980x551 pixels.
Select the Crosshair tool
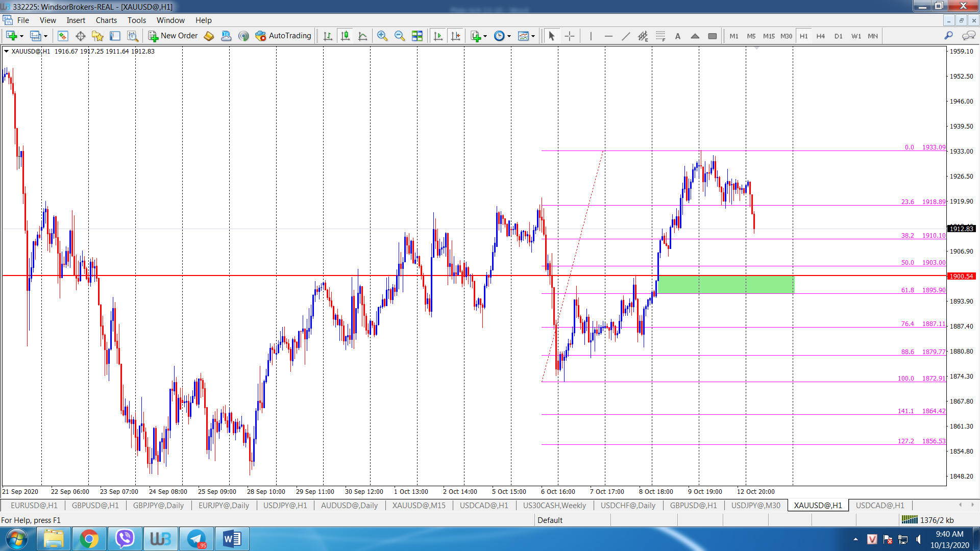(x=570, y=36)
